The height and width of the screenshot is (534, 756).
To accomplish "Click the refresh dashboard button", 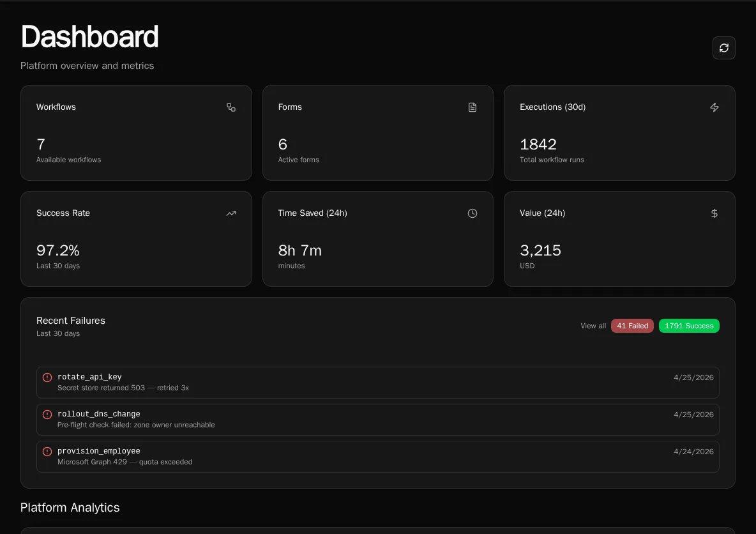I will pos(723,48).
